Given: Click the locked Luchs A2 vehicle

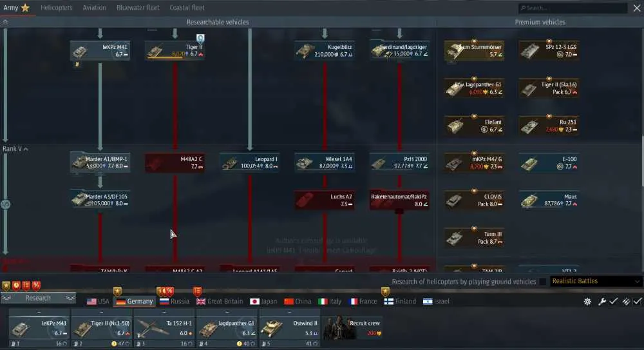Looking at the screenshot, I should 325,200.
